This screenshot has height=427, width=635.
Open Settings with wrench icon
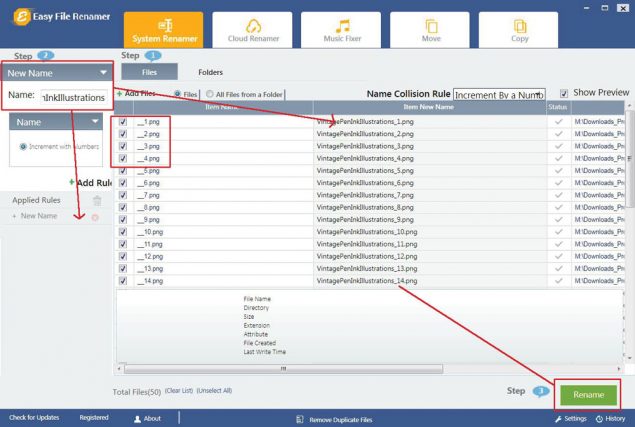point(571,419)
